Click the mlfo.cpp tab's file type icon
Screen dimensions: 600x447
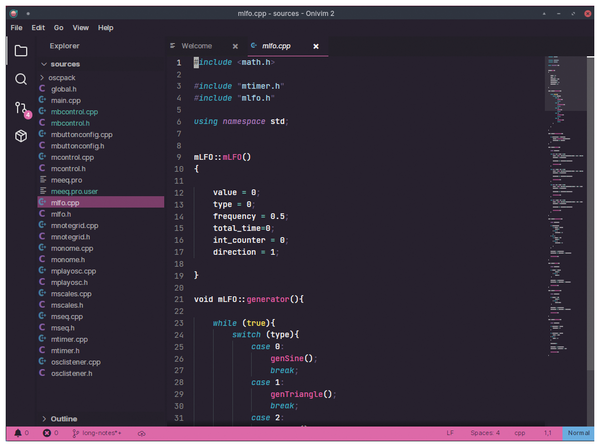[x=253, y=46]
